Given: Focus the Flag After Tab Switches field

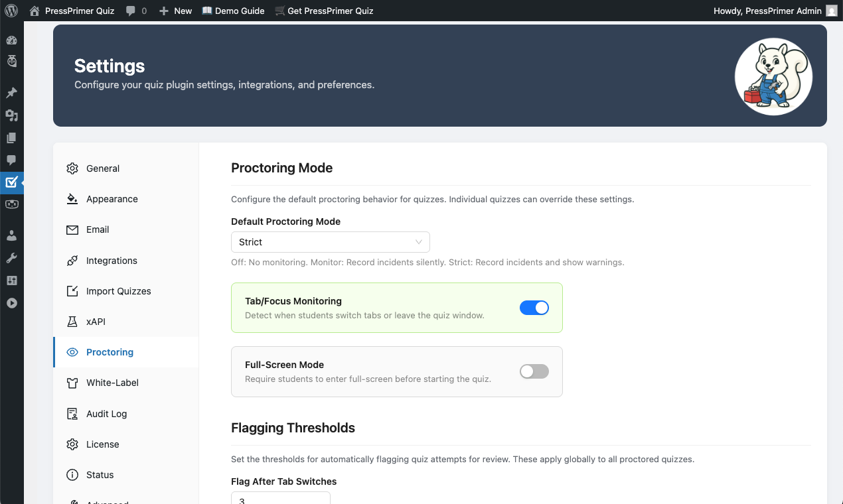Looking at the screenshot, I should point(281,498).
